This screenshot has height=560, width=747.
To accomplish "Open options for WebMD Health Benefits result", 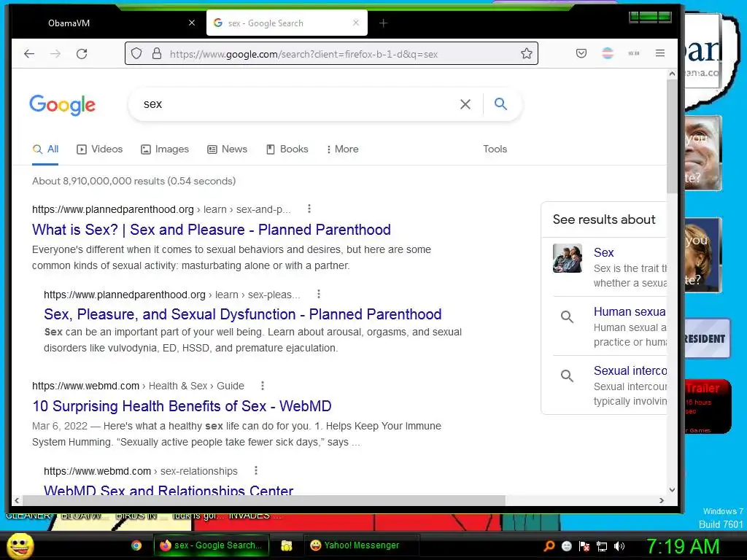I will (x=263, y=385).
